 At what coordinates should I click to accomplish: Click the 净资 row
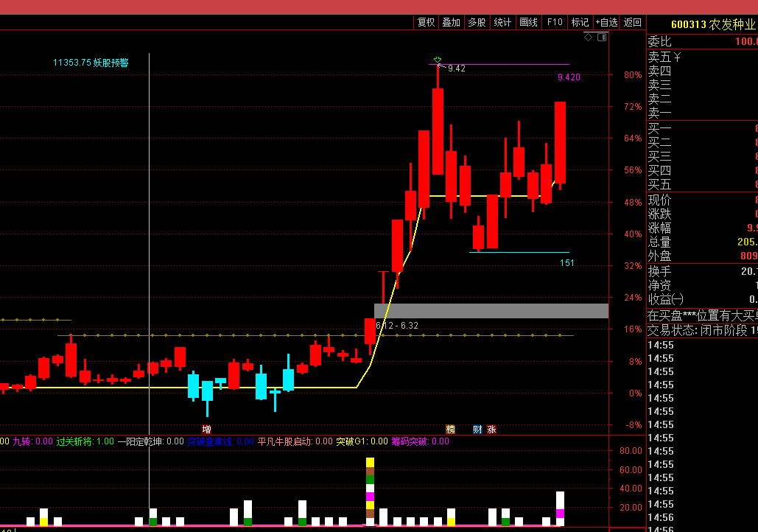point(703,285)
